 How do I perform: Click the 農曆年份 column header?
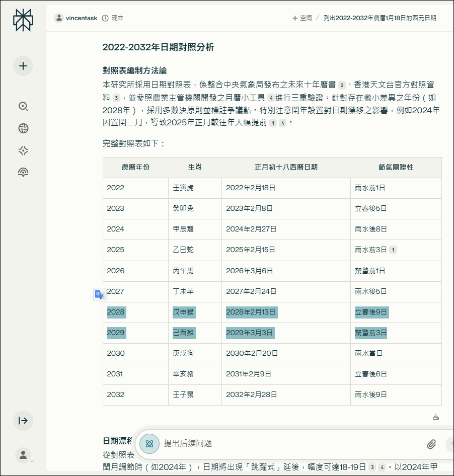pos(135,167)
